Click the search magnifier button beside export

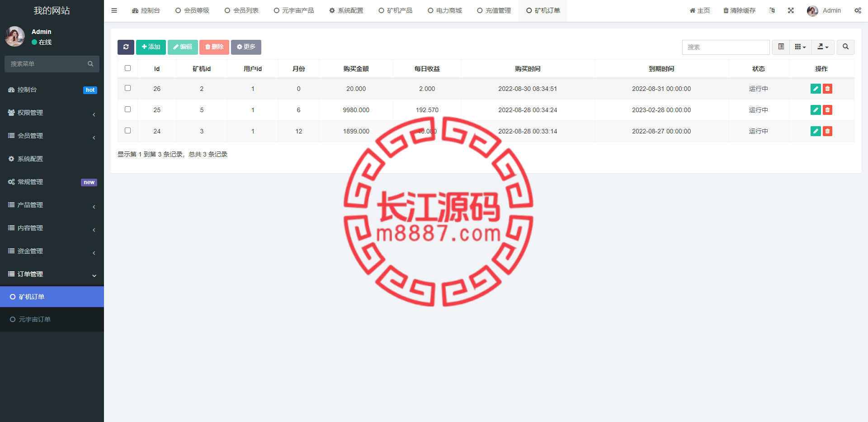[x=845, y=47]
